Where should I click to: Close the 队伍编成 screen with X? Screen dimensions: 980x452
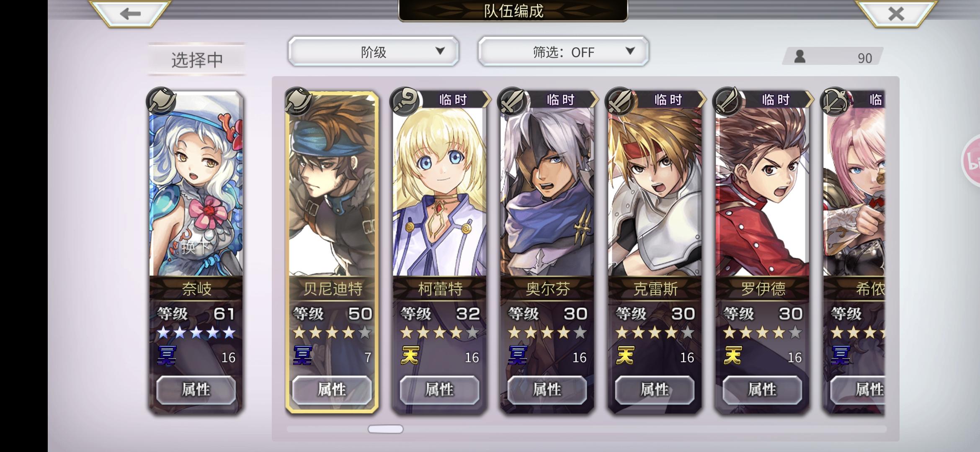point(896,13)
